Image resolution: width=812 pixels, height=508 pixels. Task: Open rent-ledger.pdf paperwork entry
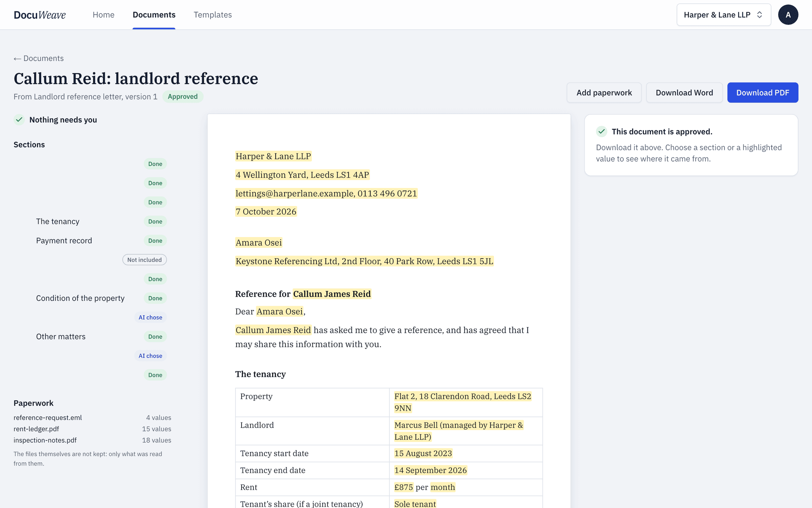tap(92, 429)
